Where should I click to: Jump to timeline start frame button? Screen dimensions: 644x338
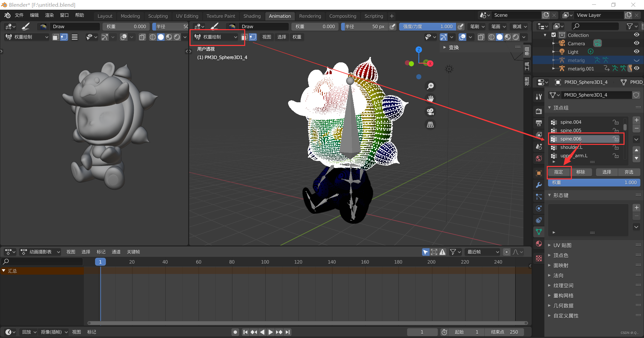[x=246, y=332]
